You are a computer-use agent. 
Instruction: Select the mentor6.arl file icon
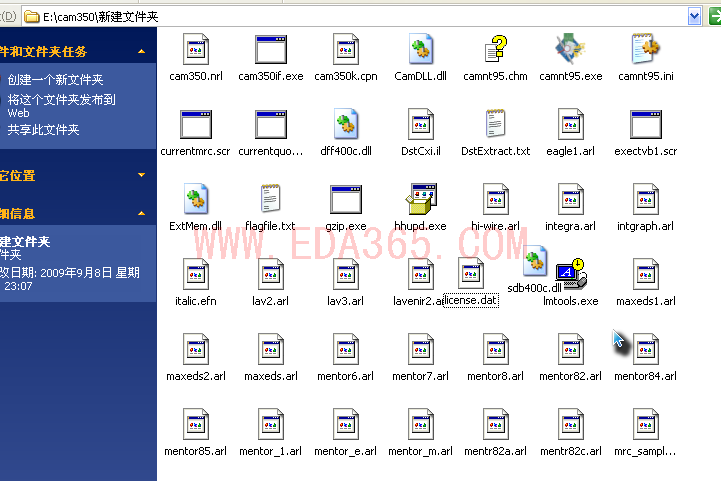point(346,349)
